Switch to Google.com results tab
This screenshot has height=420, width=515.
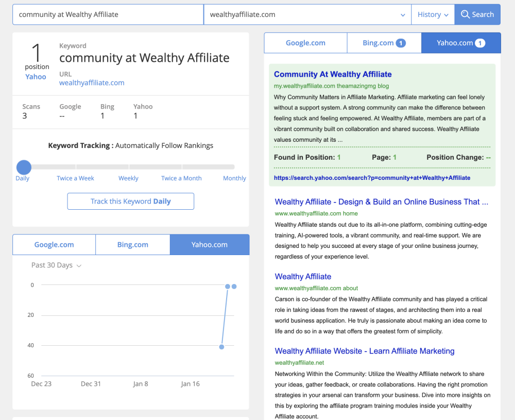[305, 43]
